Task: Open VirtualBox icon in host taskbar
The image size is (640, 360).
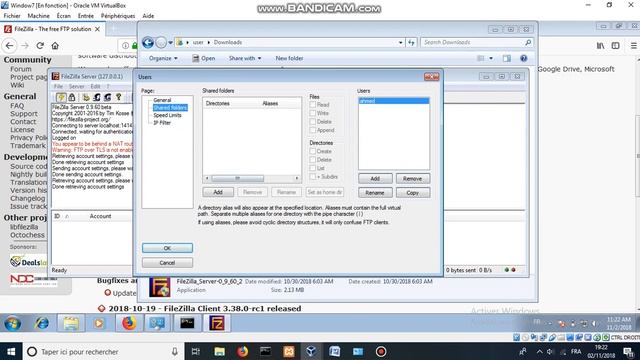Action: (311, 351)
